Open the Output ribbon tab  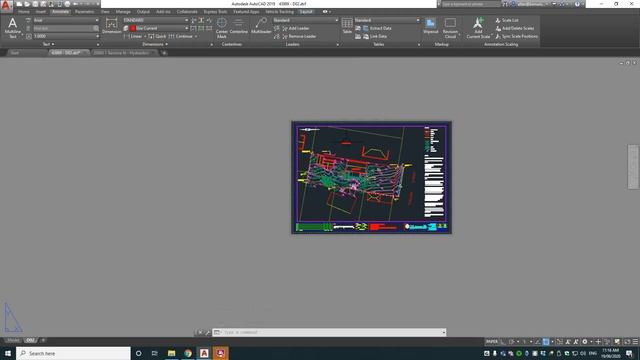coord(143,12)
